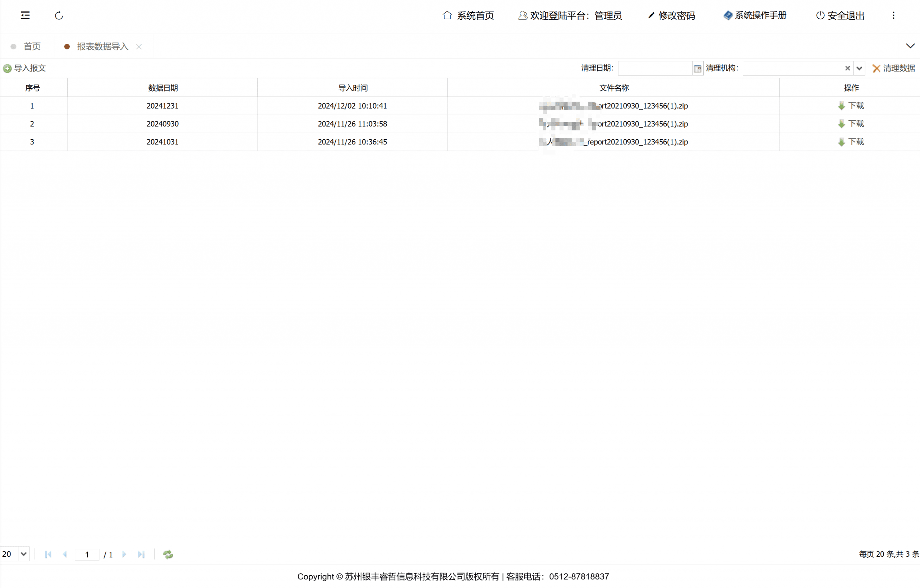Image resolution: width=920 pixels, height=588 pixels.
Task: Click the page refresh icon in header
Action: click(x=59, y=16)
